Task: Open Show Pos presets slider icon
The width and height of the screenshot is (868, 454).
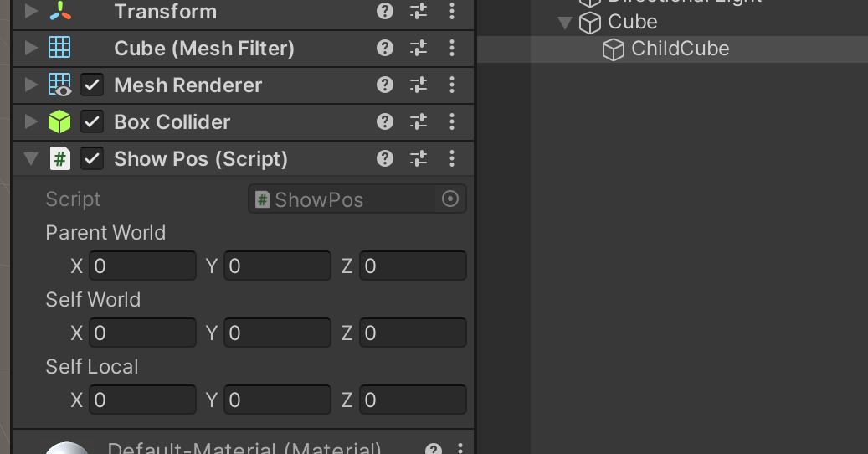Action: (419, 158)
